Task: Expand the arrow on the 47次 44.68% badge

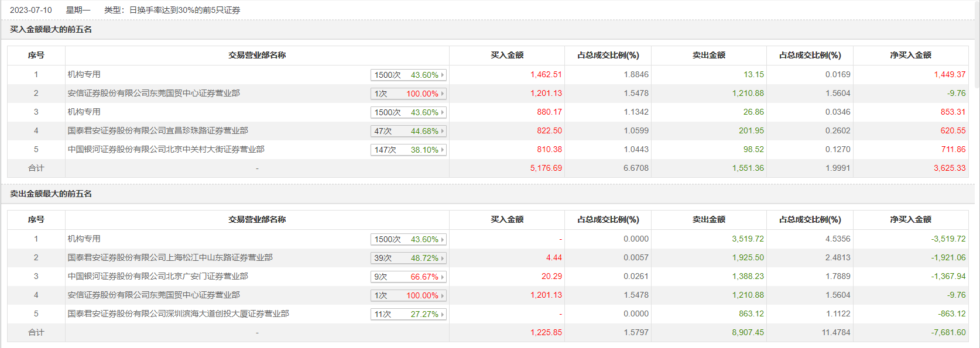Action: pyautogui.click(x=443, y=131)
